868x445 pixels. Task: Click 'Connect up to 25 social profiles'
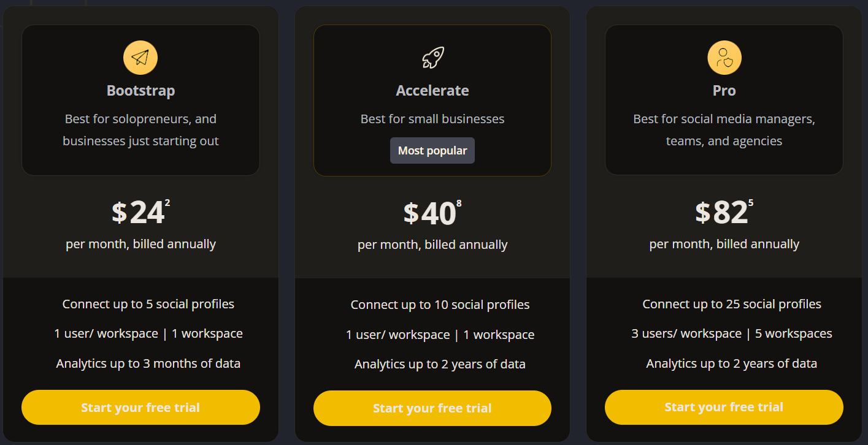[732, 304]
